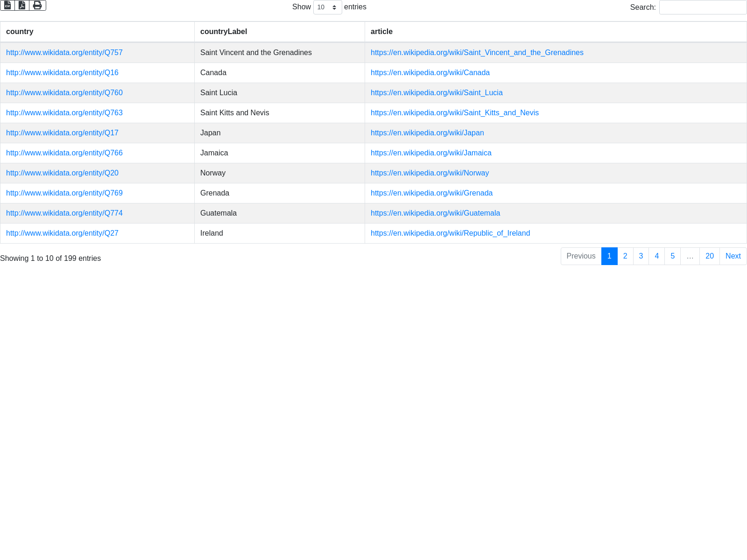The width and height of the screenshot is (747, 560).
Task: Jump to last page 20
Action: 709,256
